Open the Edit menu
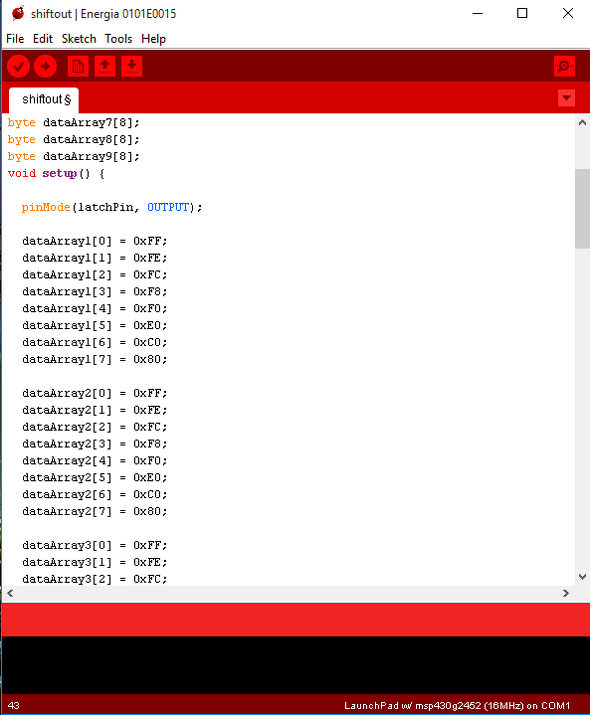Viewport: 590px width, 715px height. [43, 39]
